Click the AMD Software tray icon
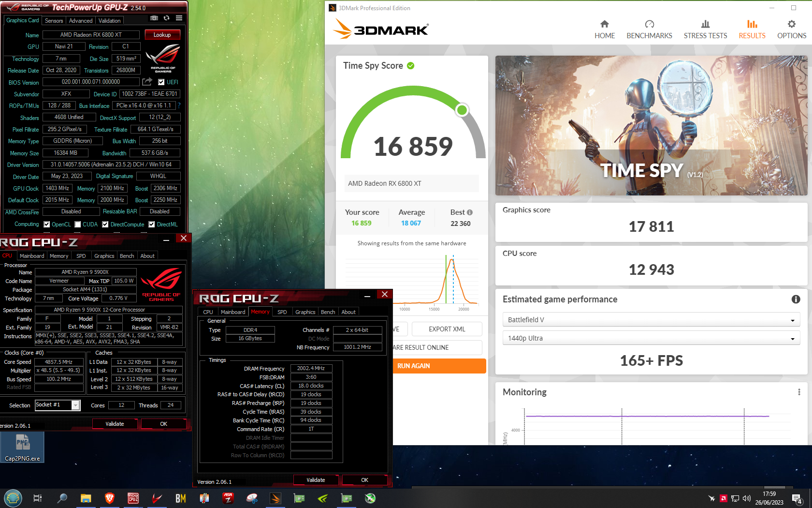The width and height of the screenshot is (812, 508). pyautogui.click(x=724, y=498)
